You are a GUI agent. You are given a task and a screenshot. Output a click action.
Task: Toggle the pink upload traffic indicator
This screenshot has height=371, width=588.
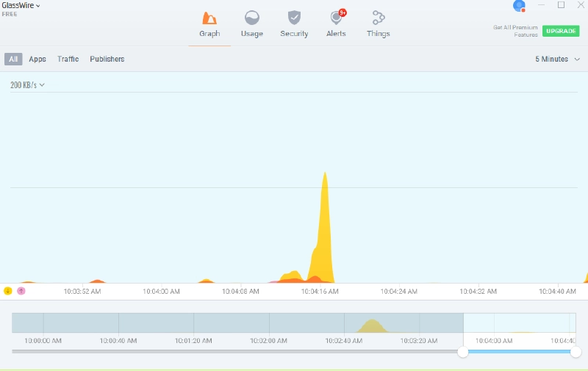(x=21, y=291)
